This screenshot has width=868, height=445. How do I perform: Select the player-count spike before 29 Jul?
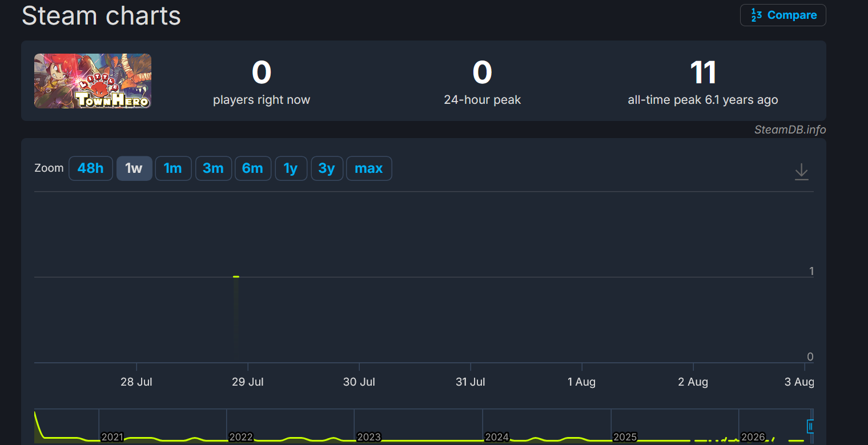click(x=236, y=277)
